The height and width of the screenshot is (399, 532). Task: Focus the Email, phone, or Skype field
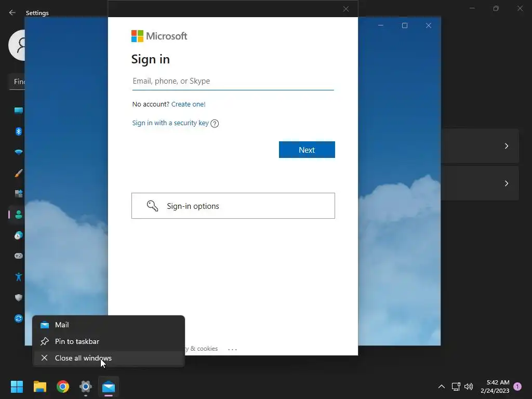tap(233, 81)
